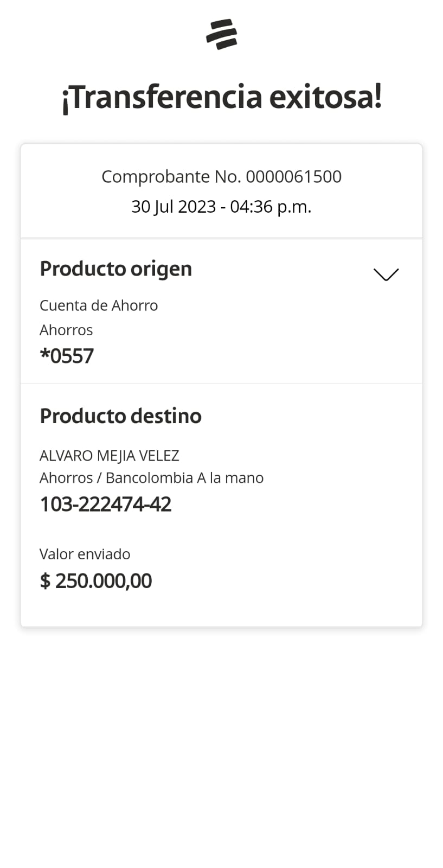Tap the ¡Transferencia exitosa! heading
This screenshot has width=443, height=868.
(221, 97)
